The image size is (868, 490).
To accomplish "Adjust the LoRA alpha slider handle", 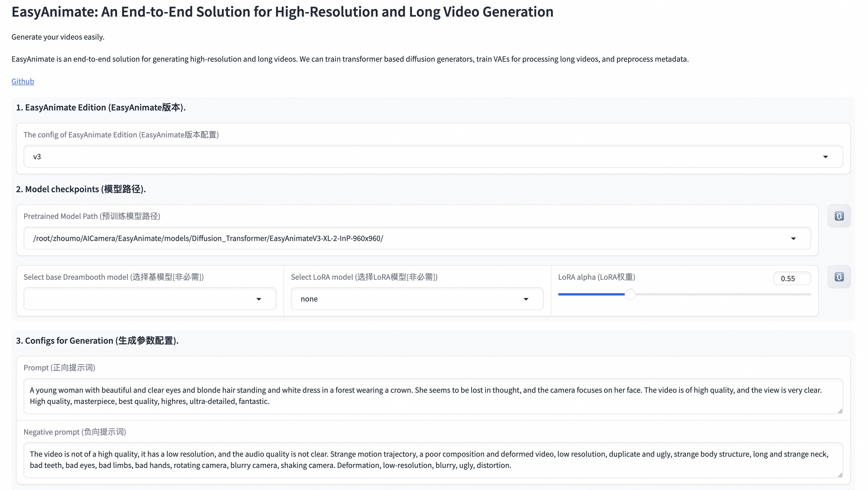I will click(x=630, y=294).
